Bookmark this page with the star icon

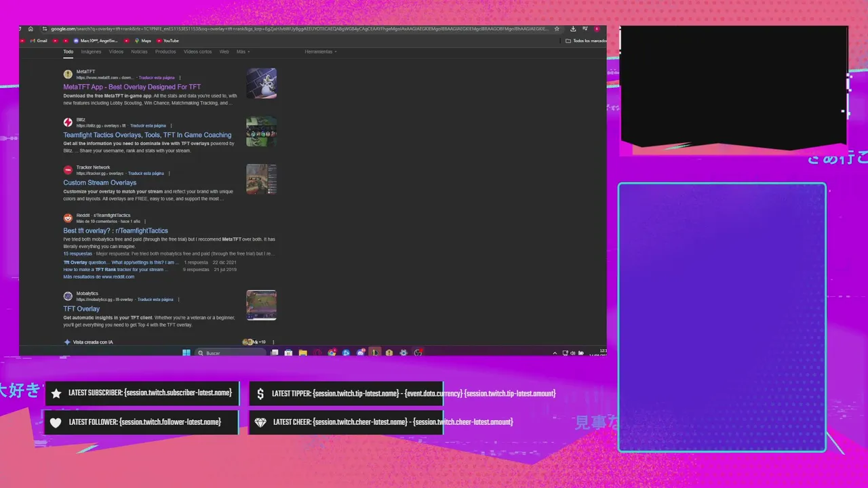pyautogui.click(x=557, y=29)
